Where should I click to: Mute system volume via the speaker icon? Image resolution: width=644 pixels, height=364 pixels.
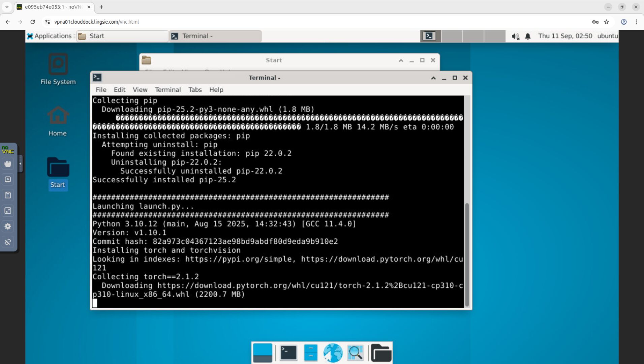515,36
